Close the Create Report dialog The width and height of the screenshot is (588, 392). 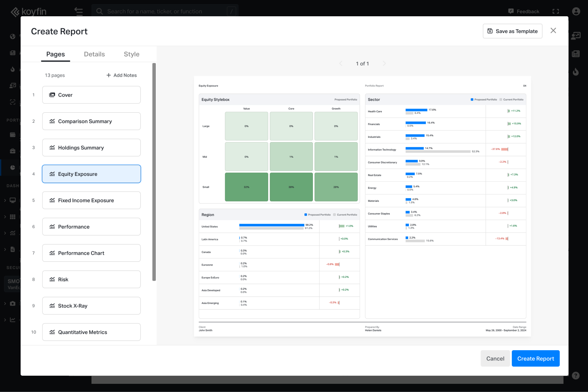pyautogui.click(x=553, y=31)
